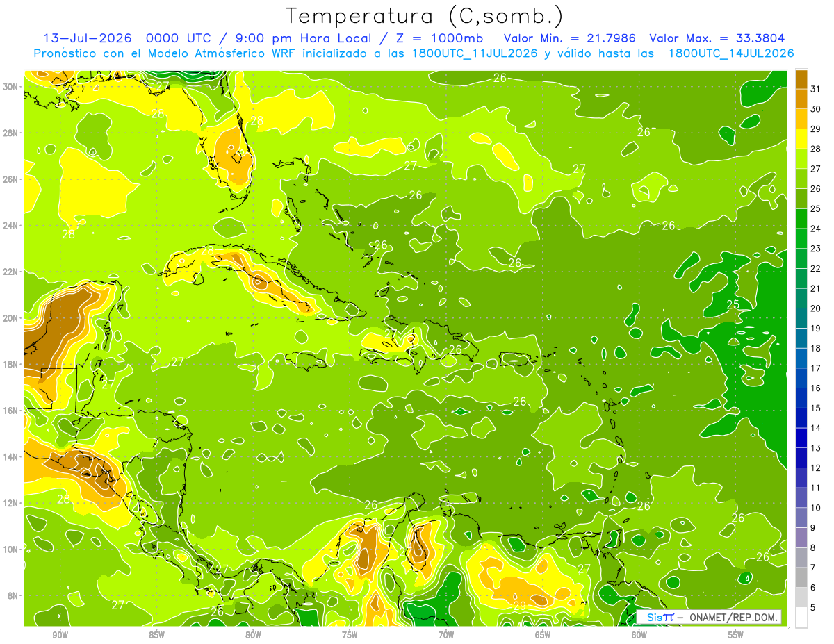This screenshot has height=644, width=834.
Task: Click the valid-until time '1800UTC_14JUL2026'
Action: (x=731, y=53)
